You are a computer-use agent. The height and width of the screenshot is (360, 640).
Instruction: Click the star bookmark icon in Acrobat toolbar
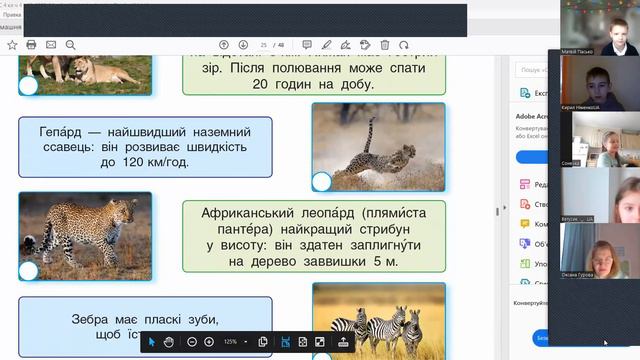click(12, 45)
